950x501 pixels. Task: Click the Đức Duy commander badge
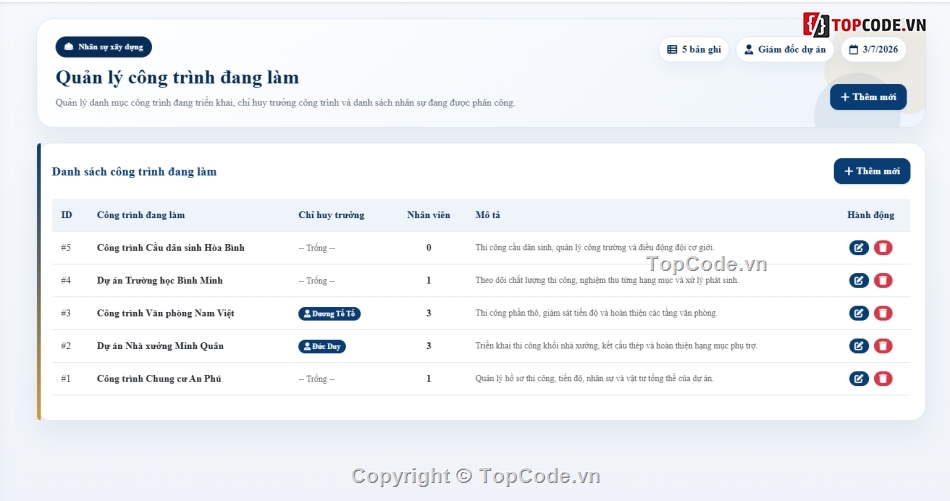tap(322, 347)
